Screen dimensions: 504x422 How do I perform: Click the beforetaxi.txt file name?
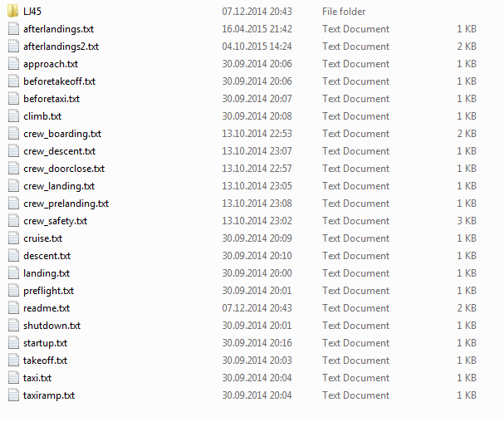pyautogui.click(x=51, y=99)
